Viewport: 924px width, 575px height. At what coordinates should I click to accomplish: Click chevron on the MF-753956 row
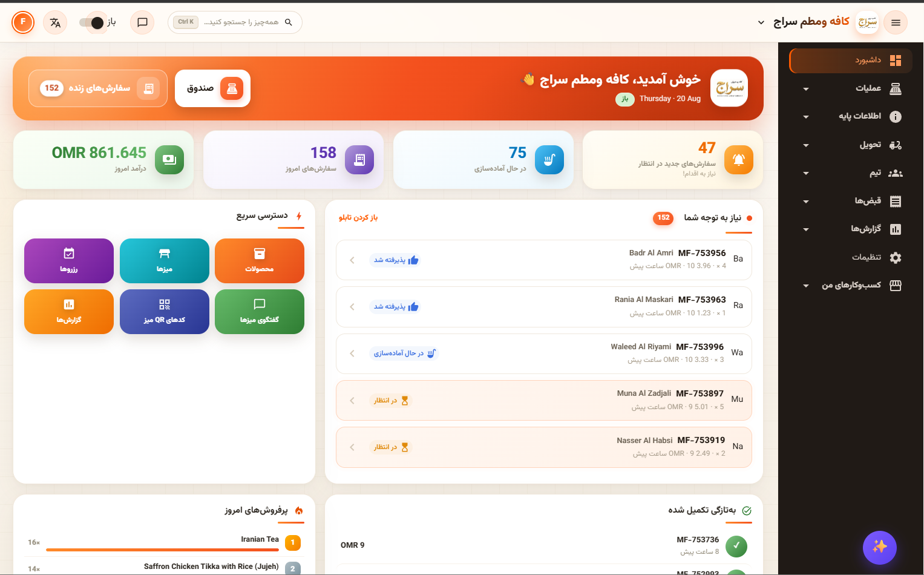tap(352, 260)
